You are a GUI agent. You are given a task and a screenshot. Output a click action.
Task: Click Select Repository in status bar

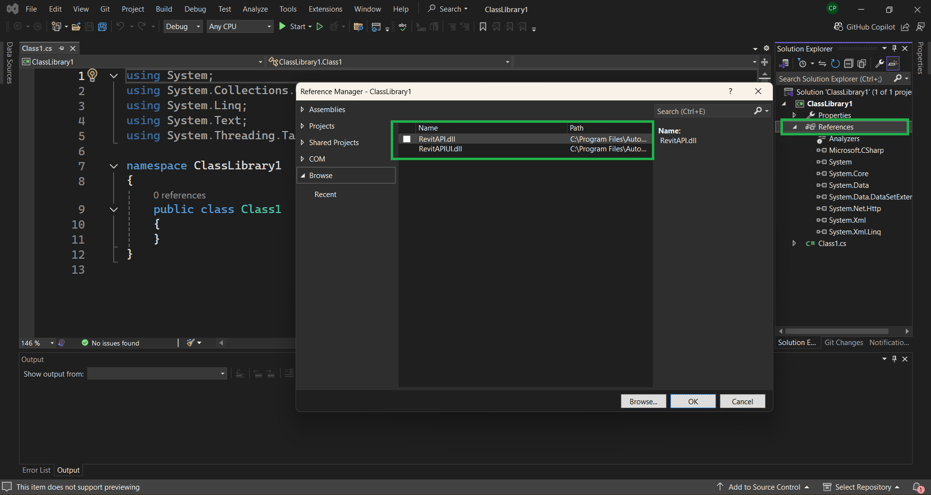click(x=862, y=487)
